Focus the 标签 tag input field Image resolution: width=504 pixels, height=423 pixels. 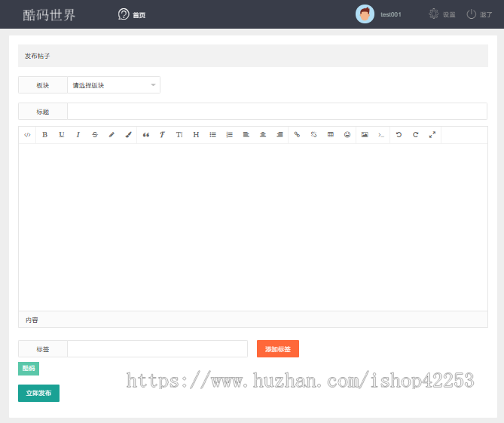pos(157,349)
